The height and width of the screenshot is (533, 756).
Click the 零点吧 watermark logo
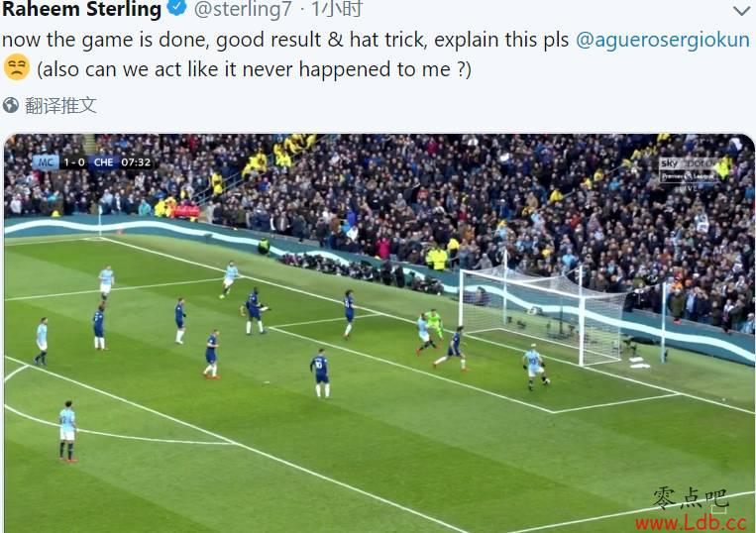point(691,498)
